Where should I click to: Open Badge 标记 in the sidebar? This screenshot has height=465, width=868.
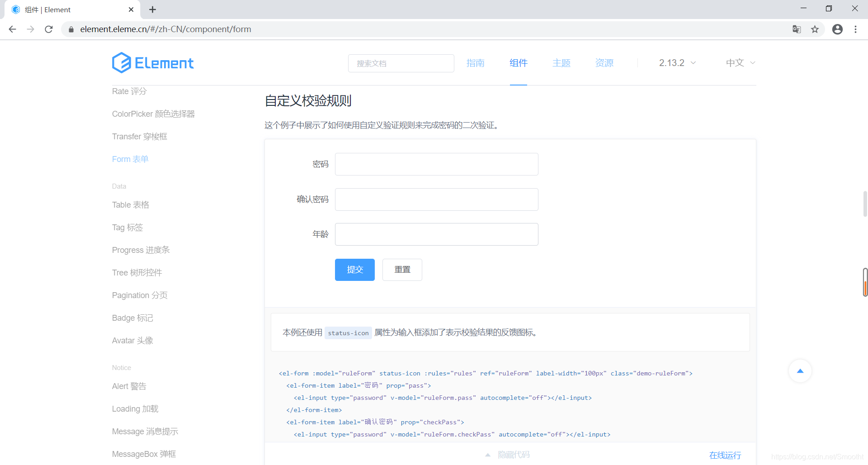(132, 318)
